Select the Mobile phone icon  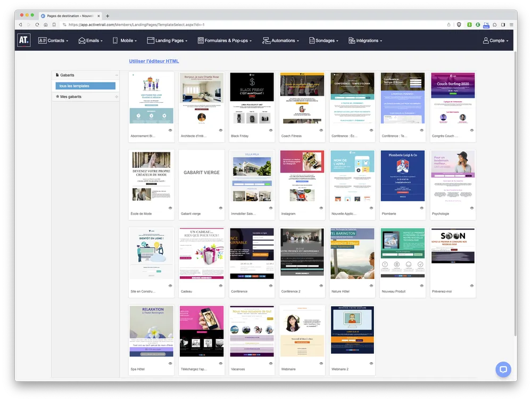114,40
